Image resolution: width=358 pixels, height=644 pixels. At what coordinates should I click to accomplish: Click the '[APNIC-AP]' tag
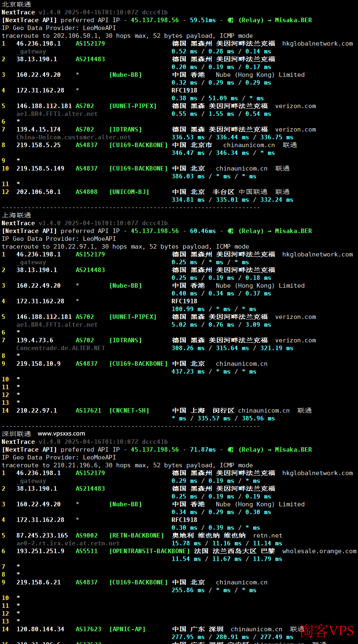click(x=127, y=629)
